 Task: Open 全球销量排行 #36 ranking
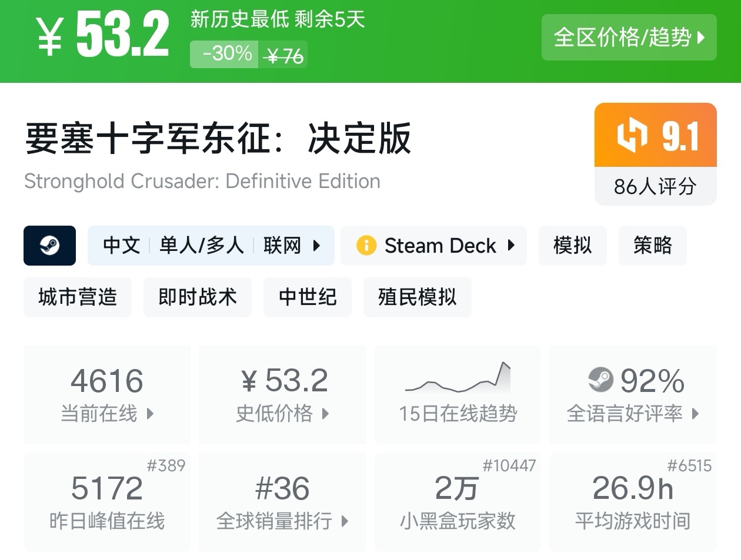coord(282,502)
